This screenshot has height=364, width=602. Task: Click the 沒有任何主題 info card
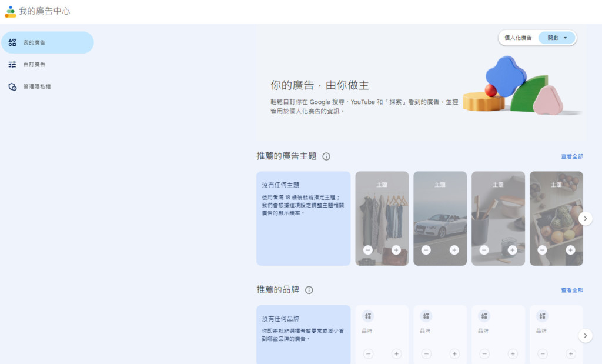pos(303,218)
